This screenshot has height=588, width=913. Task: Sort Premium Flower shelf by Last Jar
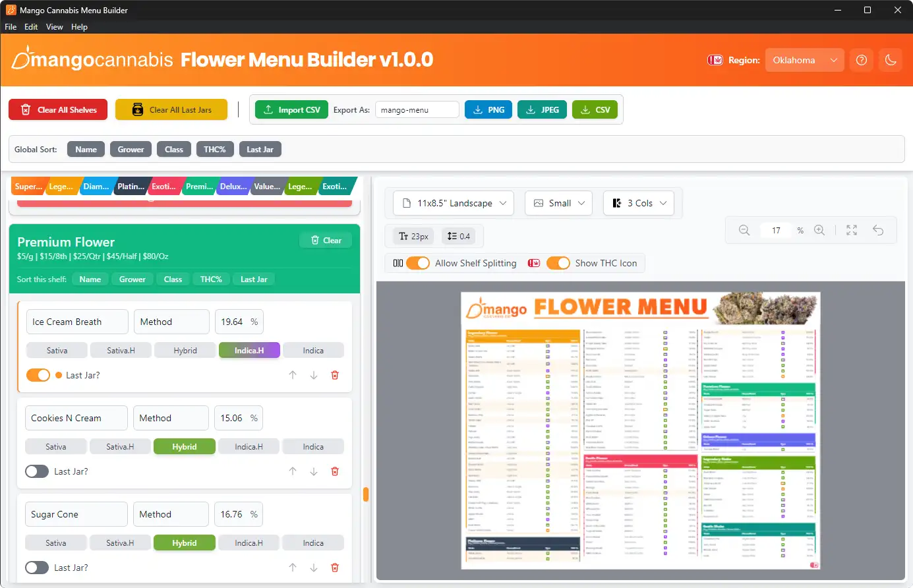coord(254,279)
